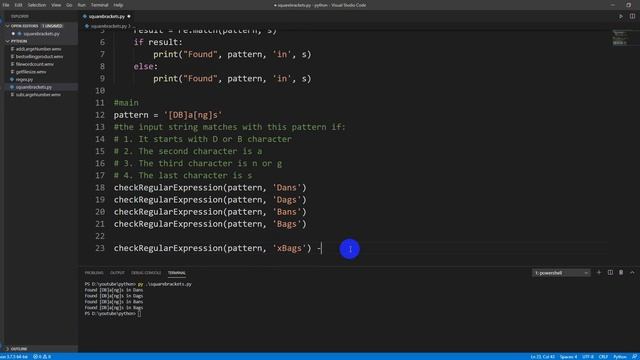Open the Help menu
Viewport: 640px width, 360px height.
pos(118,5)
